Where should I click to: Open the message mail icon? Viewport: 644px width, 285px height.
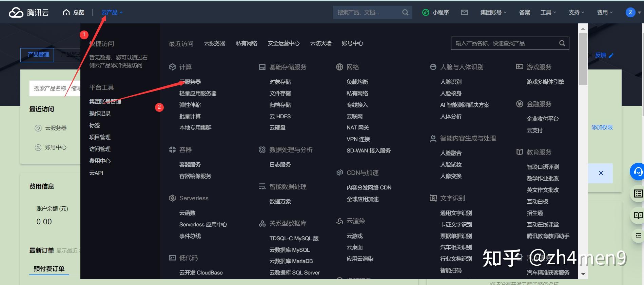464,13
